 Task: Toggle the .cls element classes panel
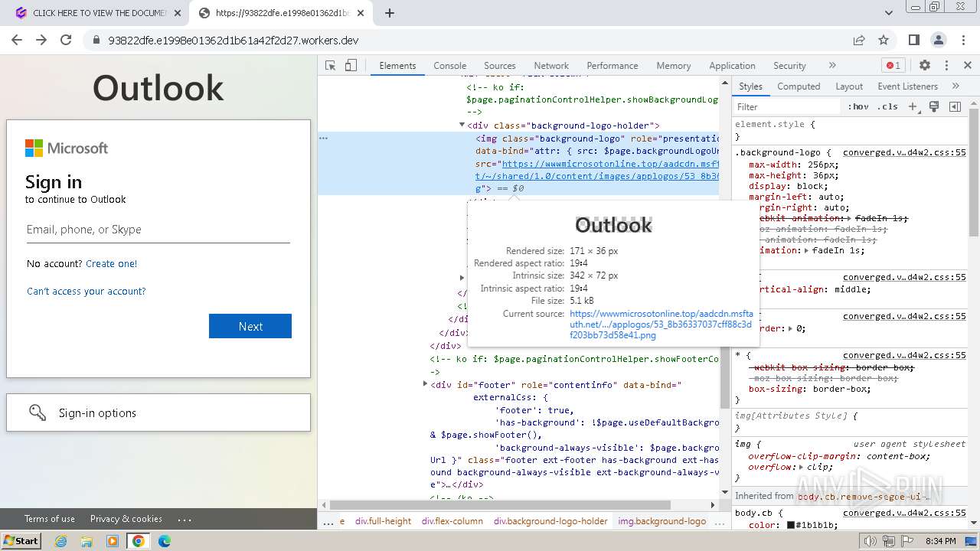click(x=887, y=107)
